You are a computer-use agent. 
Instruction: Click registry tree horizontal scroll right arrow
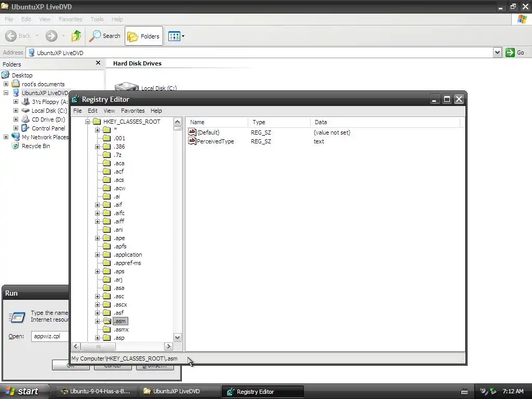click(168, 347)
